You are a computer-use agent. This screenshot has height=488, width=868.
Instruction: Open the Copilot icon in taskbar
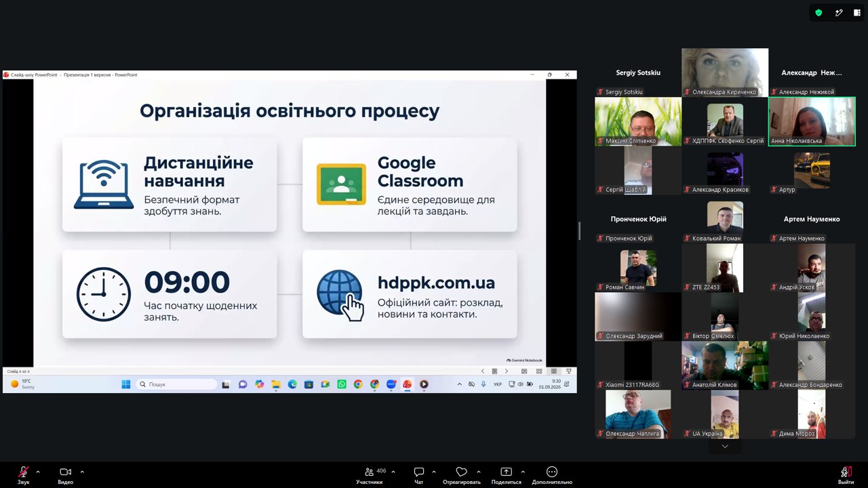tap(259, 384)
